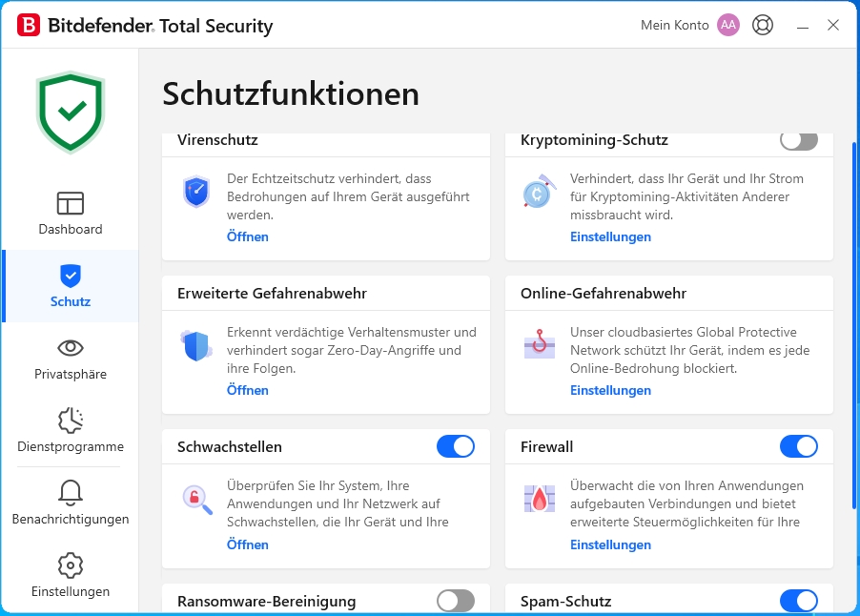Open the Dienstprogramme icon in sidebar
Viewport: 860px width, 616px height.
(x=71, y=421)
